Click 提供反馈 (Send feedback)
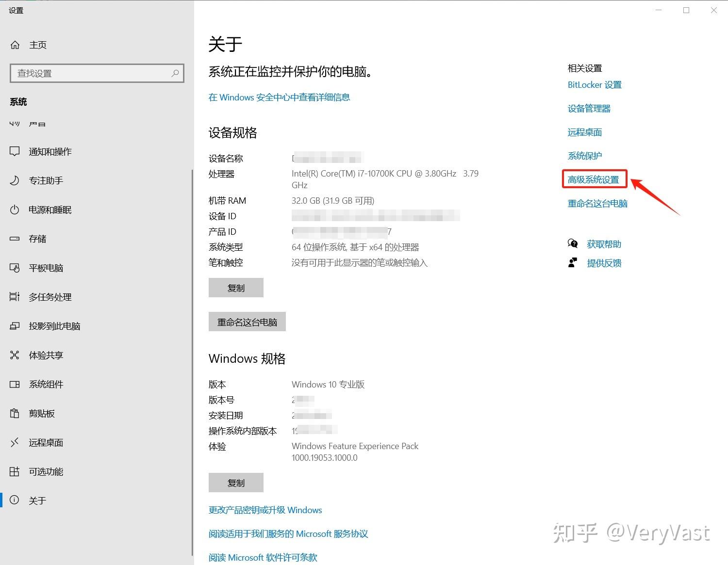The image size is (728, 565). [x=604, y=263]
